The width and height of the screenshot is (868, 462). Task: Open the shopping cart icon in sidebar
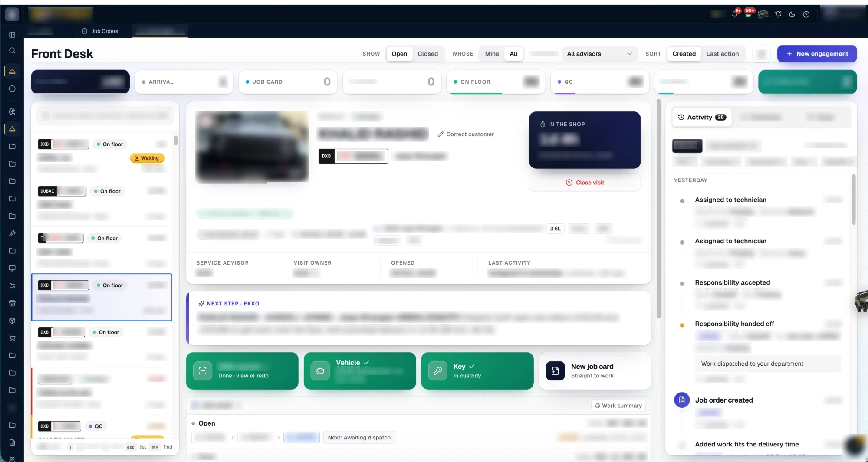click(x=12, y=338)
